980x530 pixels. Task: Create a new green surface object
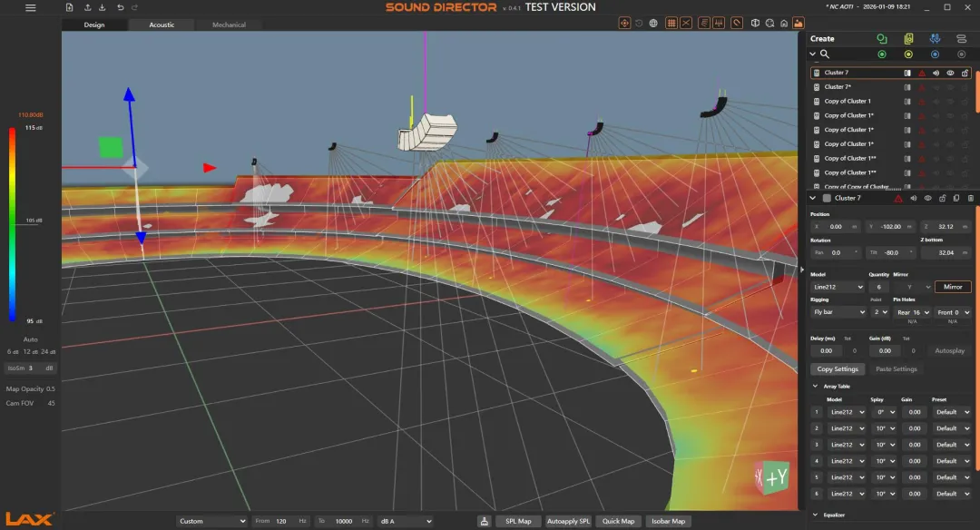click(881, 39)
